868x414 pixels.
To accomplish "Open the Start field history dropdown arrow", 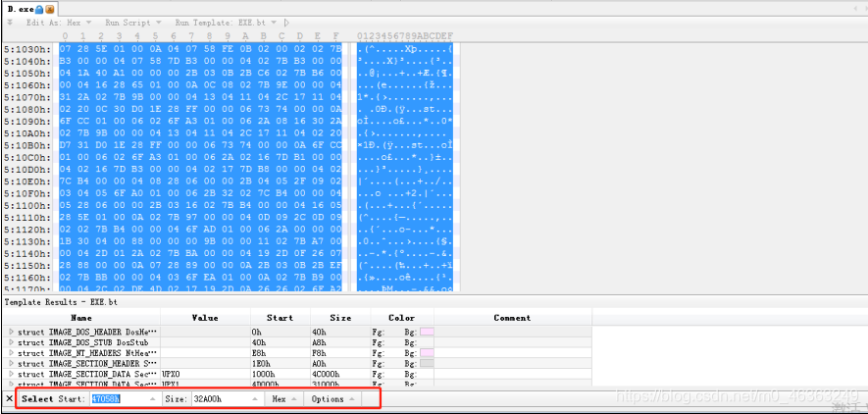I will 153,398.
